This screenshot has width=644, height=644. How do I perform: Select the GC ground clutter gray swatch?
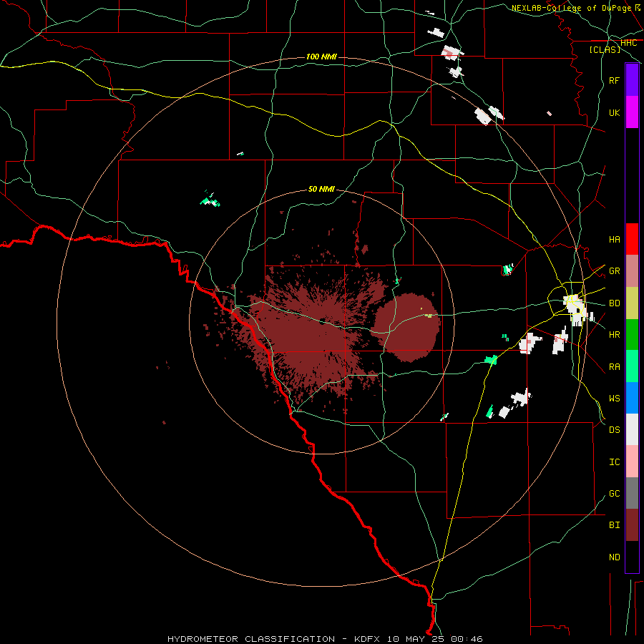[x=632, y=493]
